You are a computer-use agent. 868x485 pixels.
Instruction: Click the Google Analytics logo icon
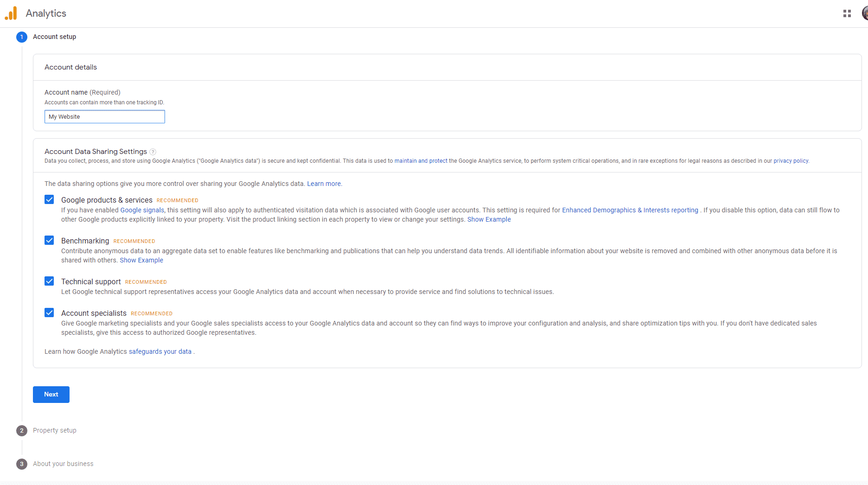click(11, 13)
